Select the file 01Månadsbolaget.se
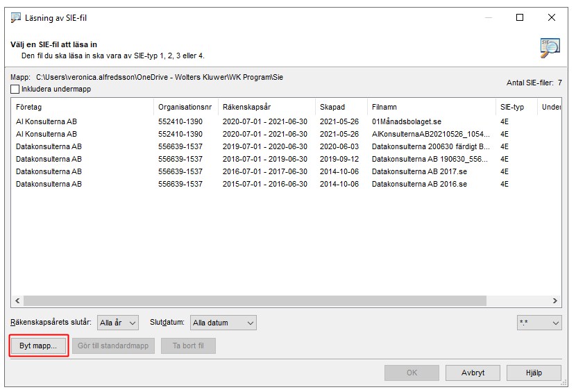 coord(407,121)
